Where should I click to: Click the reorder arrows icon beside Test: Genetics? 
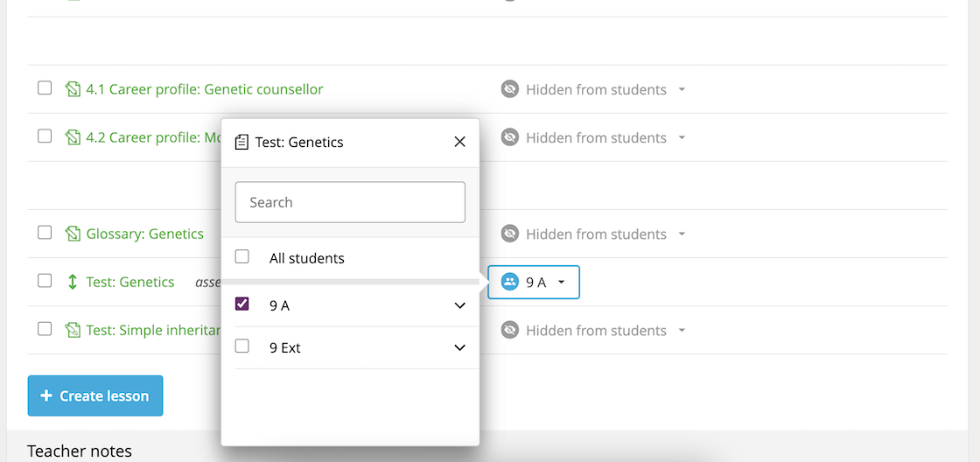[73, 282]
